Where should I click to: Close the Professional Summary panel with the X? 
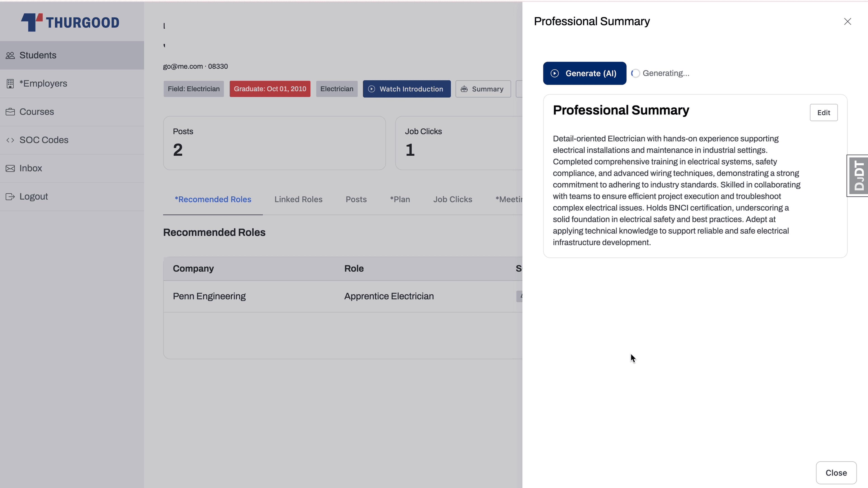click(x=848, y=21)
